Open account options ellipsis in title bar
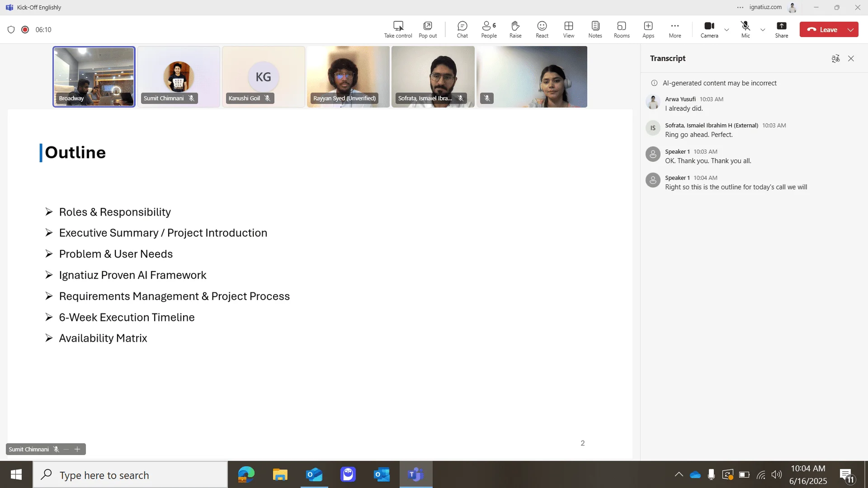 (740, 7)
